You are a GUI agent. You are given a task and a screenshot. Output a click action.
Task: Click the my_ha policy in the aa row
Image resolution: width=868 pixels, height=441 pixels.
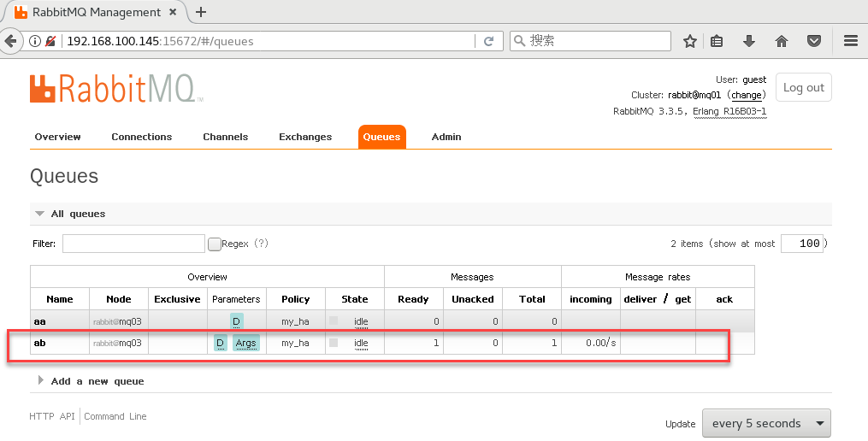pos(295,321)
